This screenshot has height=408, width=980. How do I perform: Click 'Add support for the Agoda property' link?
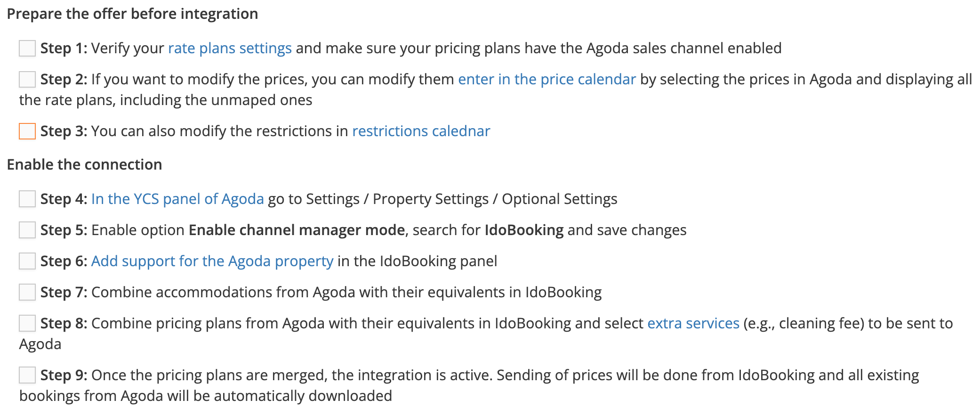[212, 261]
